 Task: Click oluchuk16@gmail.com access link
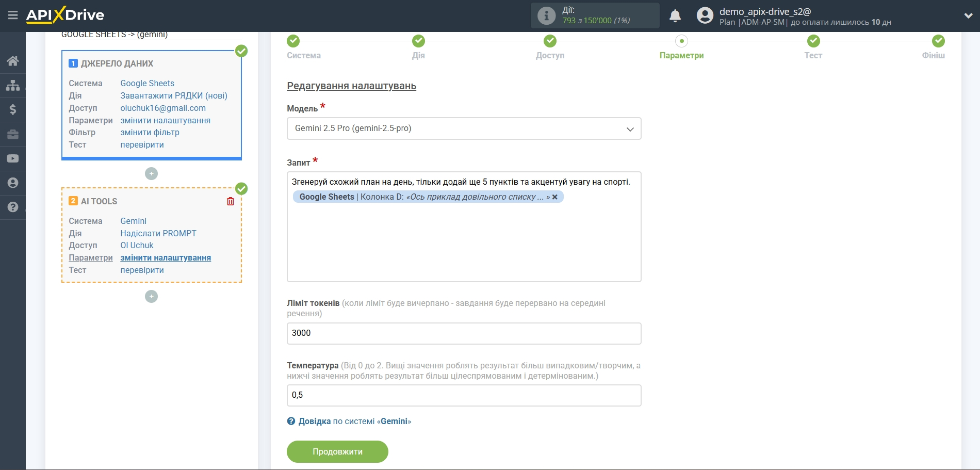coord(163,108)
